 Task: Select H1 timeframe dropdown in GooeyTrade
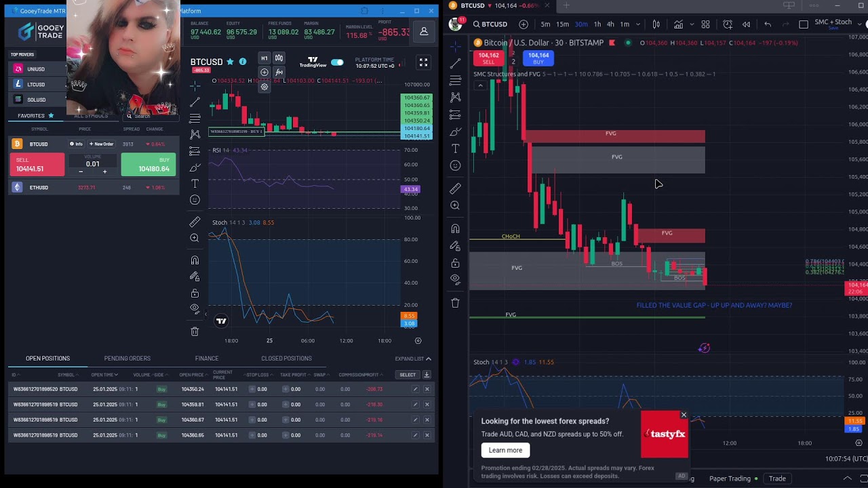tap(264, 58)
